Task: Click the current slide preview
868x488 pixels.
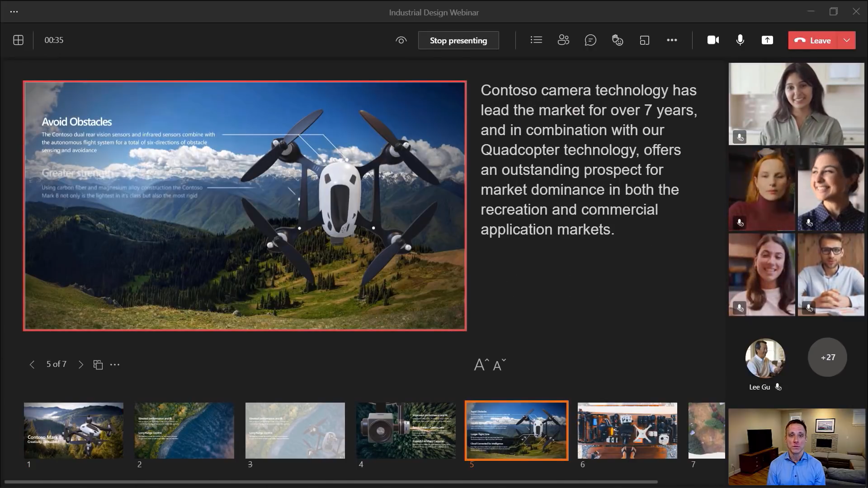Action: (x=245, y=206)
